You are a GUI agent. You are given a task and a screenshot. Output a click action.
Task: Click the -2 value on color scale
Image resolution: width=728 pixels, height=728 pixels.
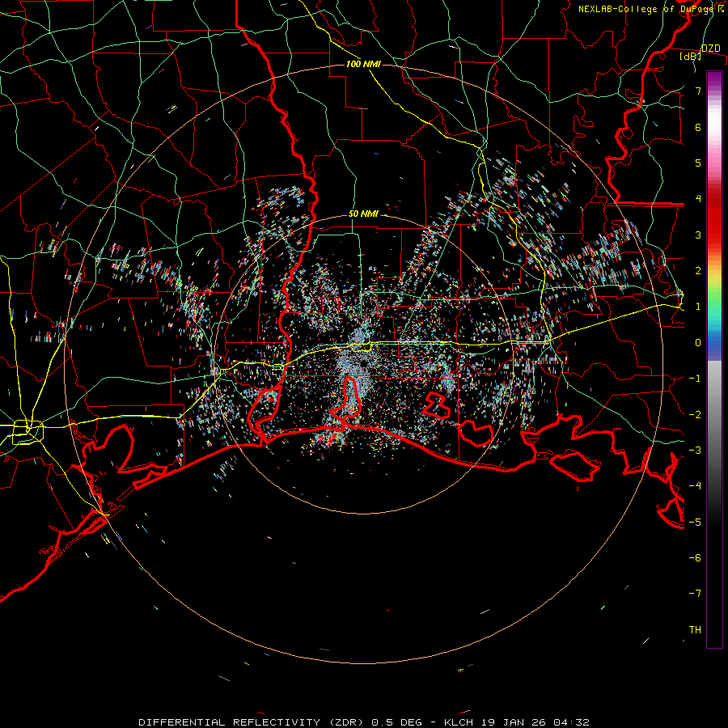tap(695, 415)
